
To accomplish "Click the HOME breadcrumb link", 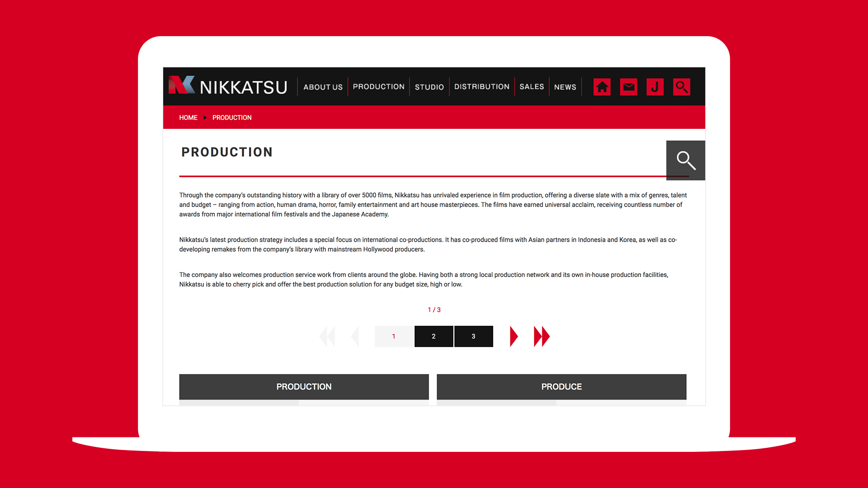I will pyautogui.click(x=188, y=117).
